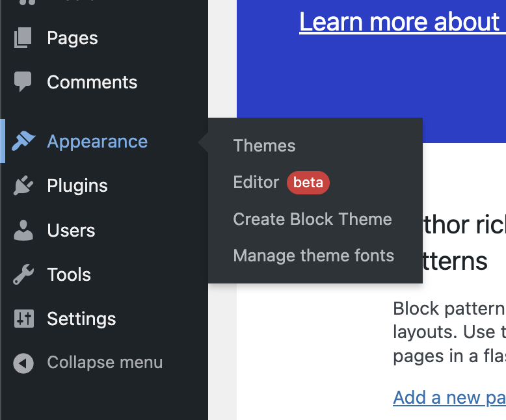506x420 pixels.
Task: Open the Editor submenu item
Action: (256, 183)
